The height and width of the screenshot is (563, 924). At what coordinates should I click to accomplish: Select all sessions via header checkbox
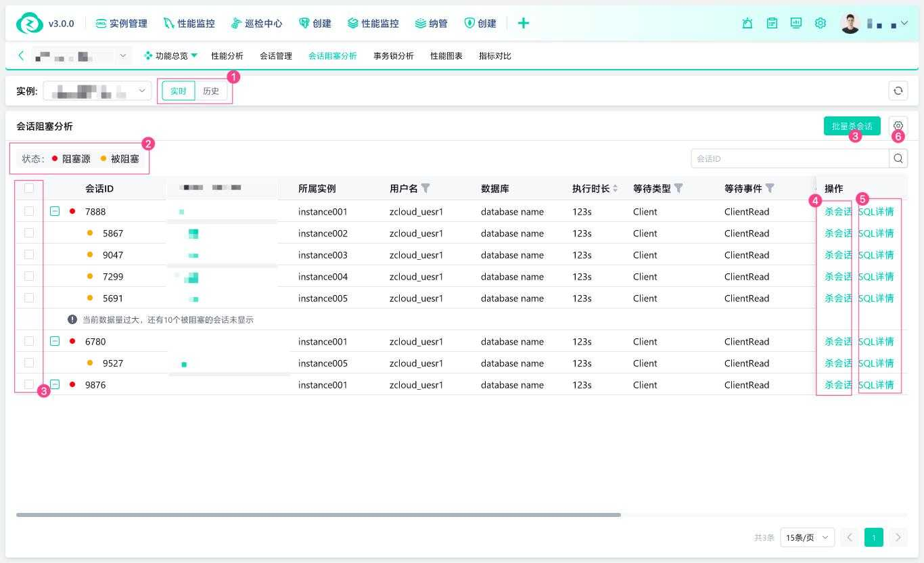point(29,188)
